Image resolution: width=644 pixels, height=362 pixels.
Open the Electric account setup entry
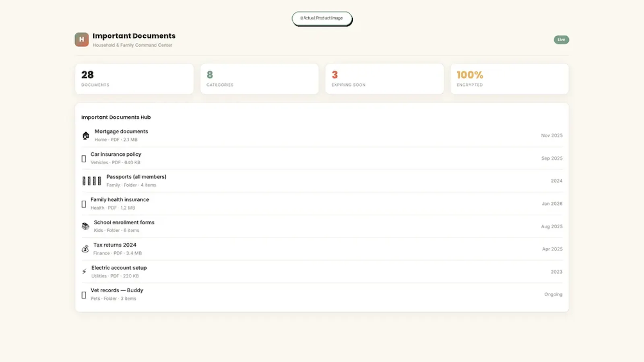(x=322, y=272)
